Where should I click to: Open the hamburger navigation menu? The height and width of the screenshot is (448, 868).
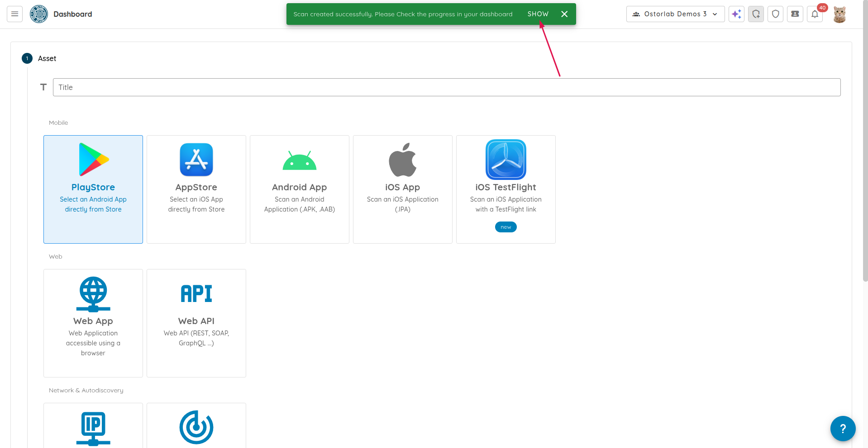click(14, 14)
